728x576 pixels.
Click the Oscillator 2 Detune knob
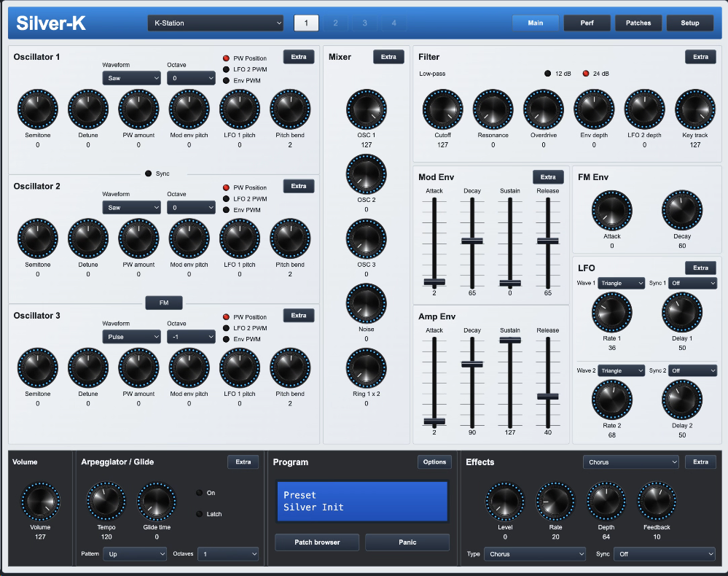click(x=88, y=238)
